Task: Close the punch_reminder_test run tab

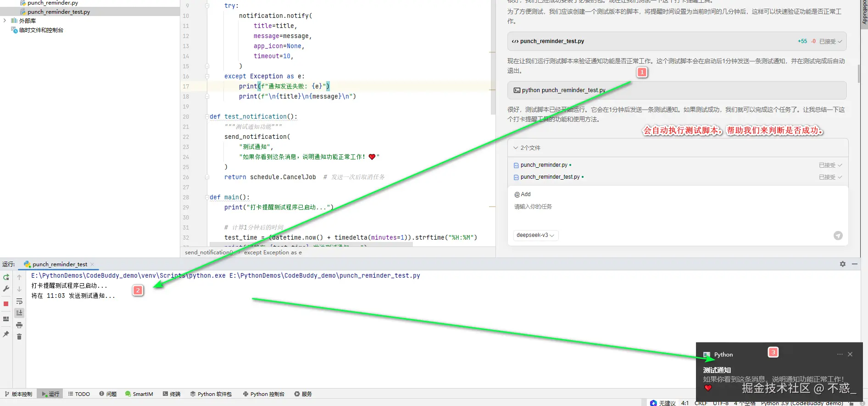Action: (x=92, y=264)
